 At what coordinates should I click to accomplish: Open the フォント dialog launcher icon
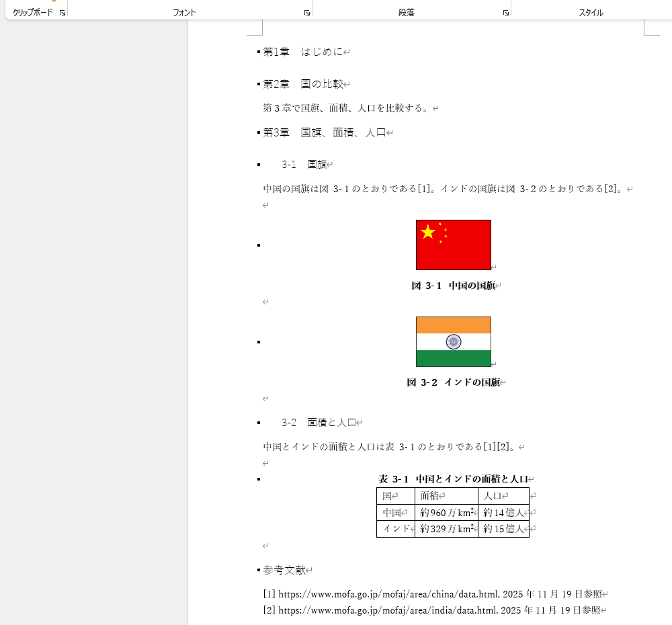coord(307,11)
